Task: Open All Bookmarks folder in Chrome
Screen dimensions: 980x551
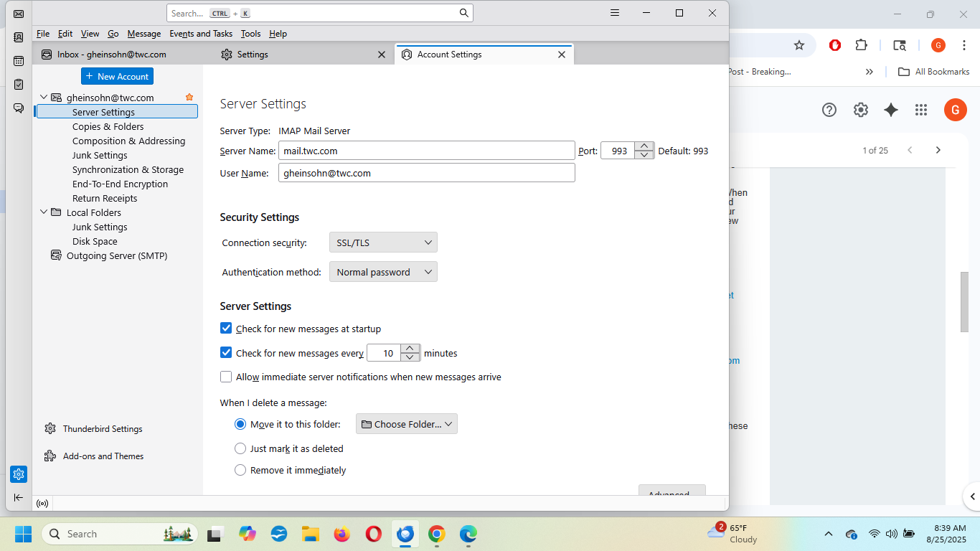Action: coord(934,72)
